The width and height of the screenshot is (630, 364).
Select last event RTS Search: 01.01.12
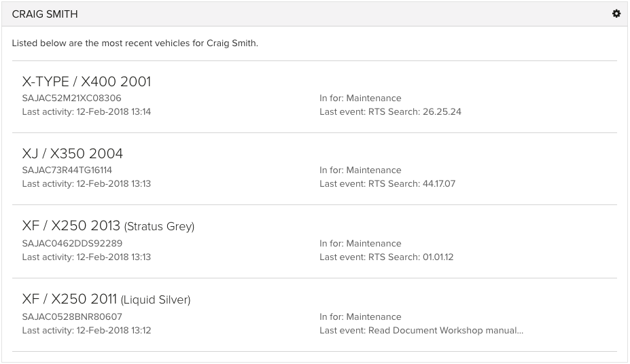coord(386,257)
